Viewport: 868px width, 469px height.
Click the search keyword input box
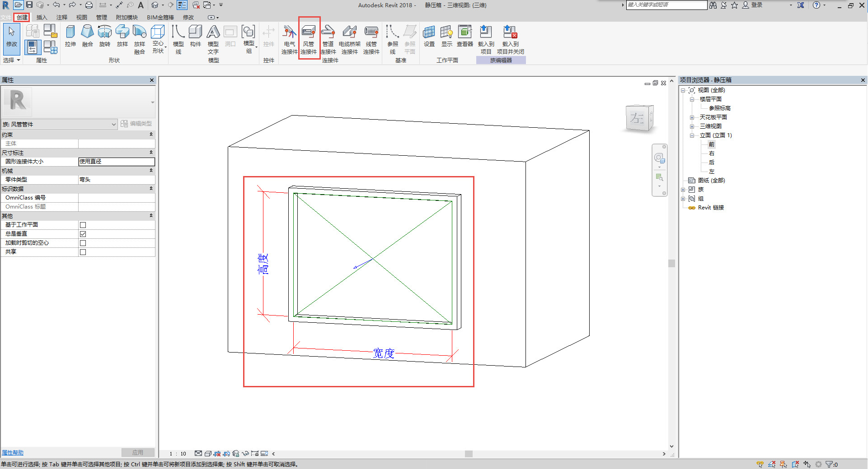tap(666, 5)
